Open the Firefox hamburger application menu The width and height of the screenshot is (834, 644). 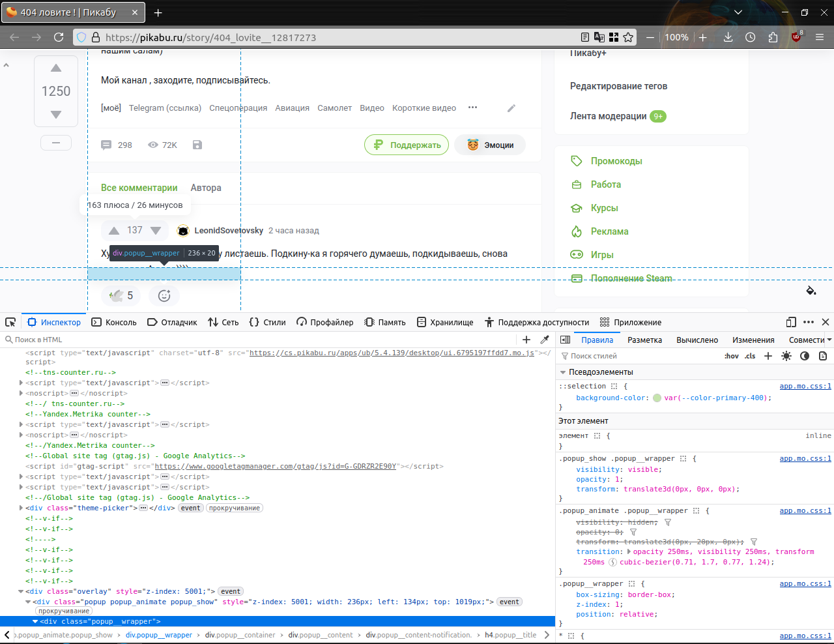pyautogui.click(x=820, y=37)
